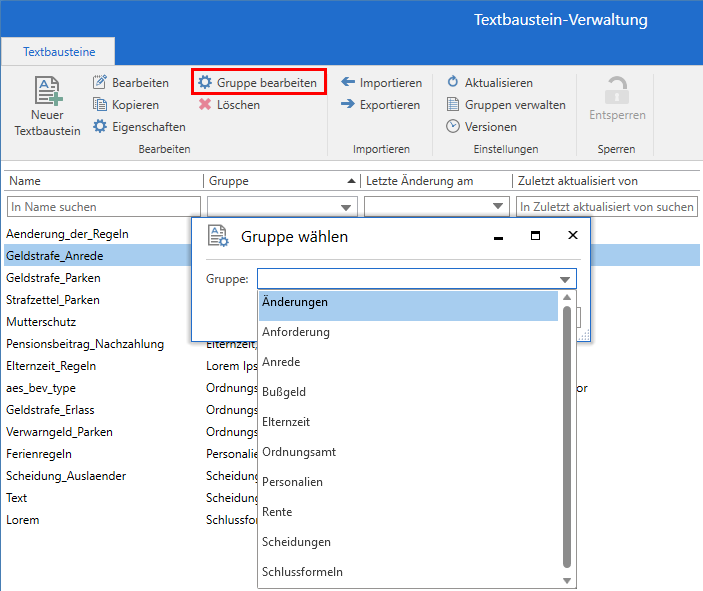This screenshot has width=703, height=591.
Task: Click the Exportieren arrow icon
Action: pos(348,105)
